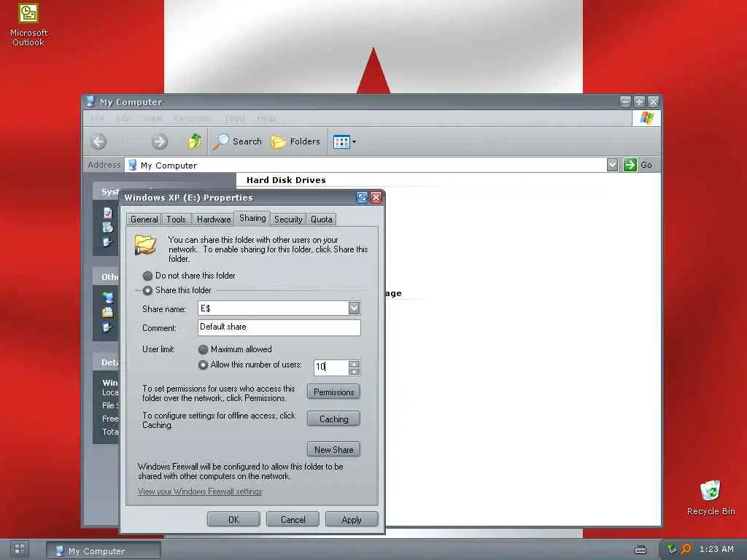Click the Windows flag logo in My Computer

tap(646, 117)
